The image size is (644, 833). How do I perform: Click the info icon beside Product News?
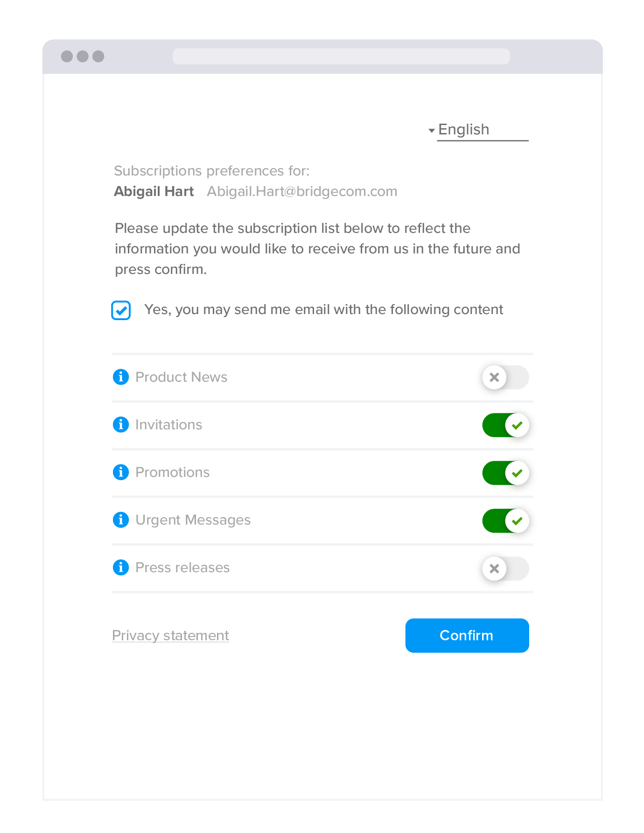pos(121,377)
